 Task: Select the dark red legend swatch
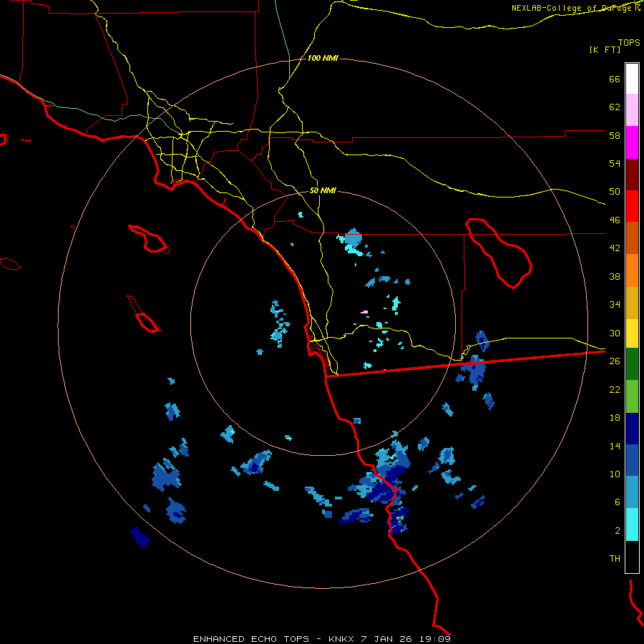click(x=632, y=175)
